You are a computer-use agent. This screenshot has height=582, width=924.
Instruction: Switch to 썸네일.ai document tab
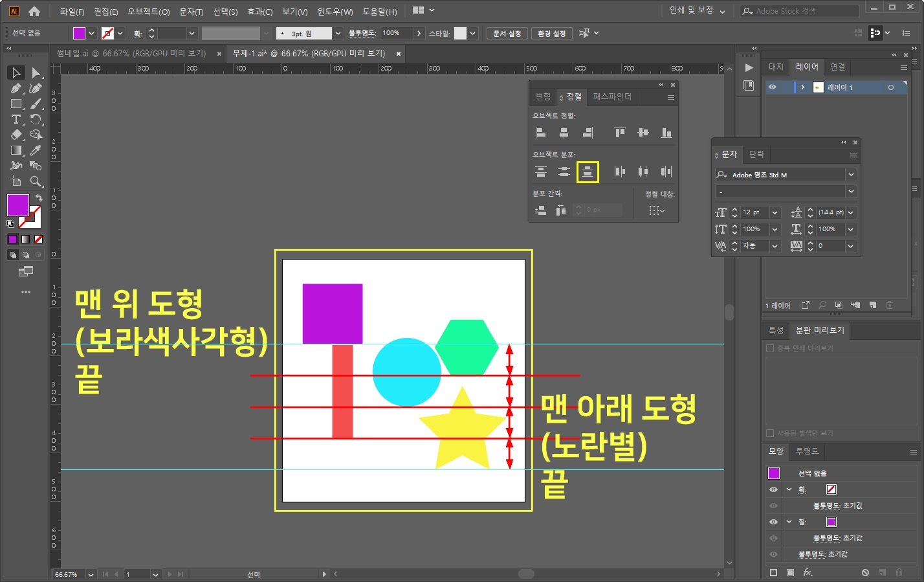coord(131,53)
